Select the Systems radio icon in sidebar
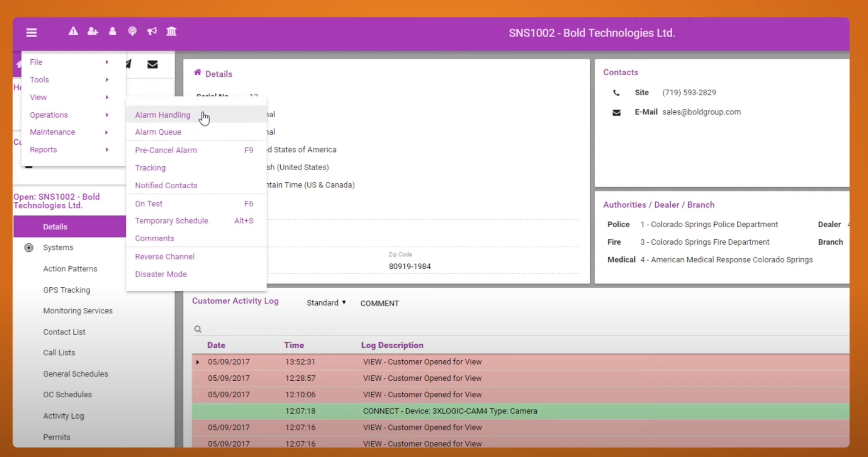868x457 pixels. click(x=29, y=248)
